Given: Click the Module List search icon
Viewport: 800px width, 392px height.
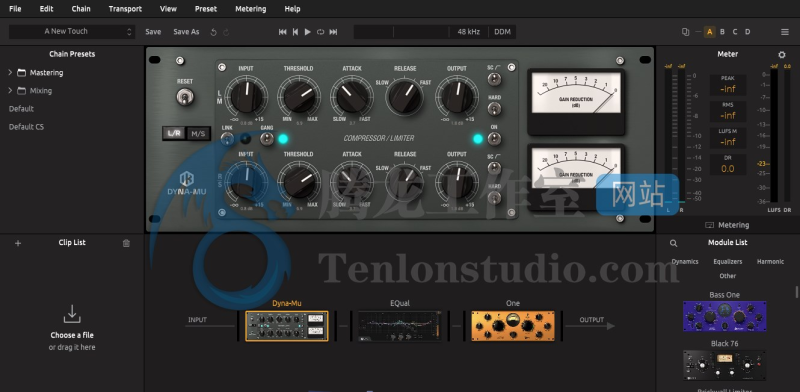Looking at the screenshot, I should (673, 243).
